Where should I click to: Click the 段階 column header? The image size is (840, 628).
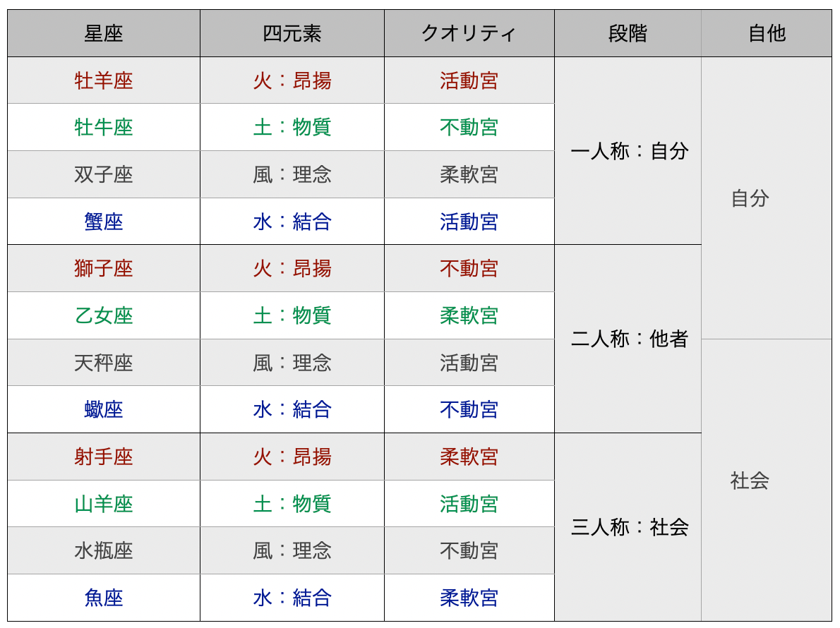628,33
